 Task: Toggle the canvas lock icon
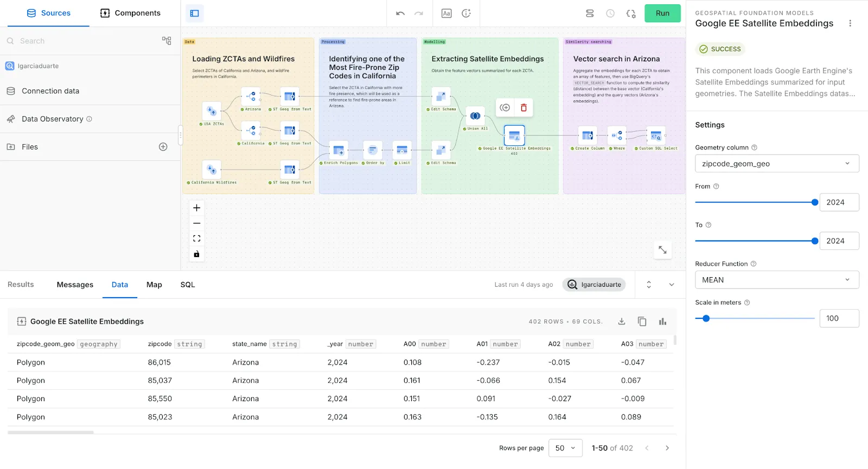coord(196,254)
